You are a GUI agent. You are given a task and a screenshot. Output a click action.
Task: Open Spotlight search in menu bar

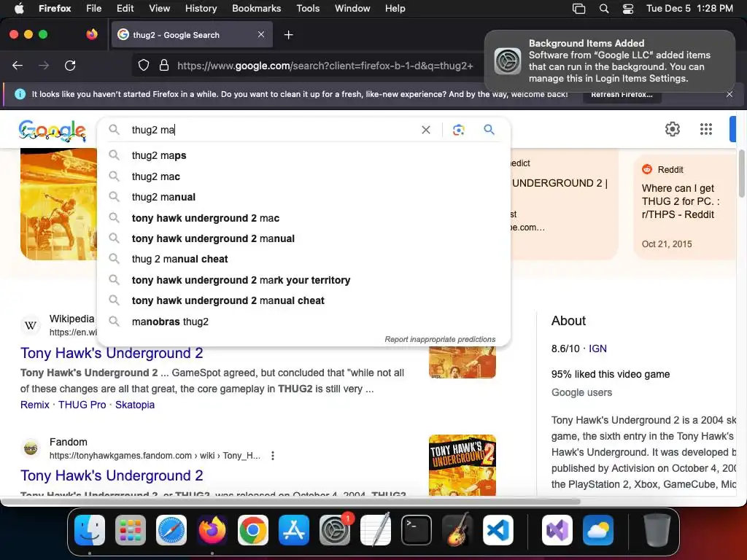pos(603,9)
